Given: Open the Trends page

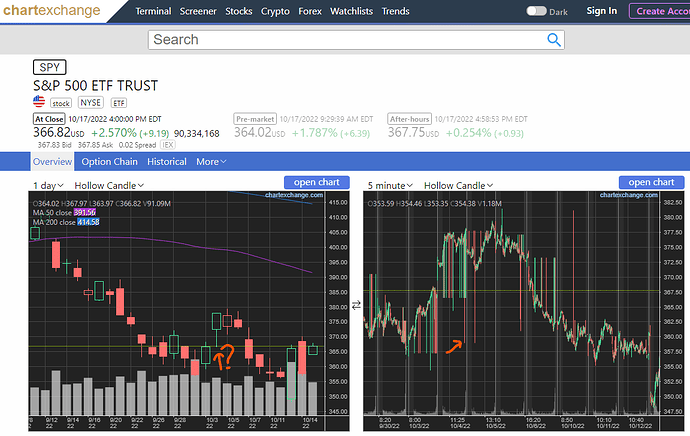Looking at the screenshot, I should (x=395, y=11).
